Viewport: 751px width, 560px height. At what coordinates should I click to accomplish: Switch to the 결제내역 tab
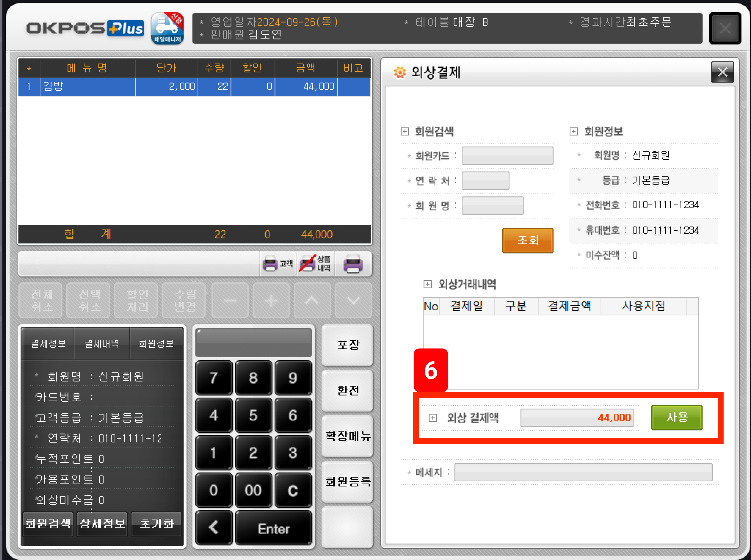(102, 343)
